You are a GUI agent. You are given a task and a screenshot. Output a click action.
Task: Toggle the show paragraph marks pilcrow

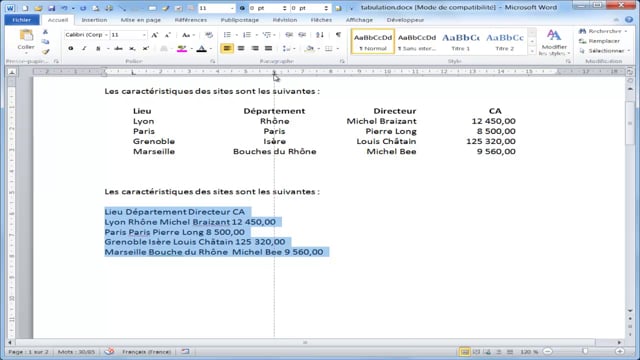[338, 35]
